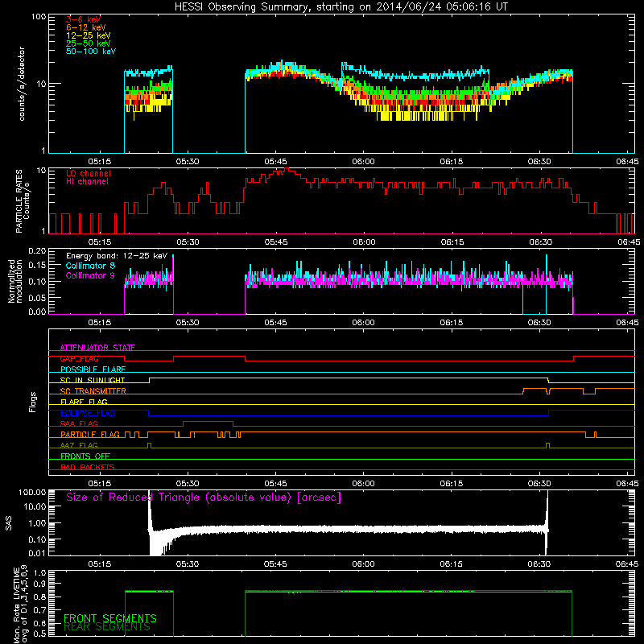Screen dimensions: 644x644
Task: Click the 'Size of Reduced Triangle' magenta caption
Action: click(204, 497)
